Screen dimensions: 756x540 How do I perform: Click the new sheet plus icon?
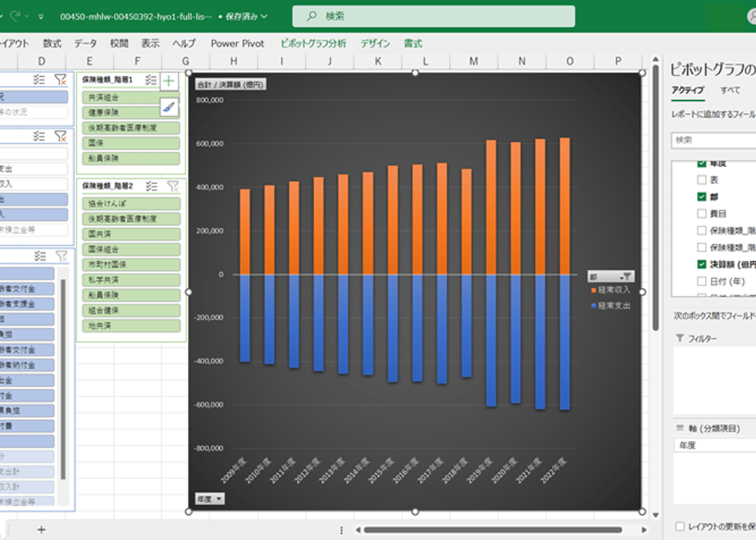42,529
